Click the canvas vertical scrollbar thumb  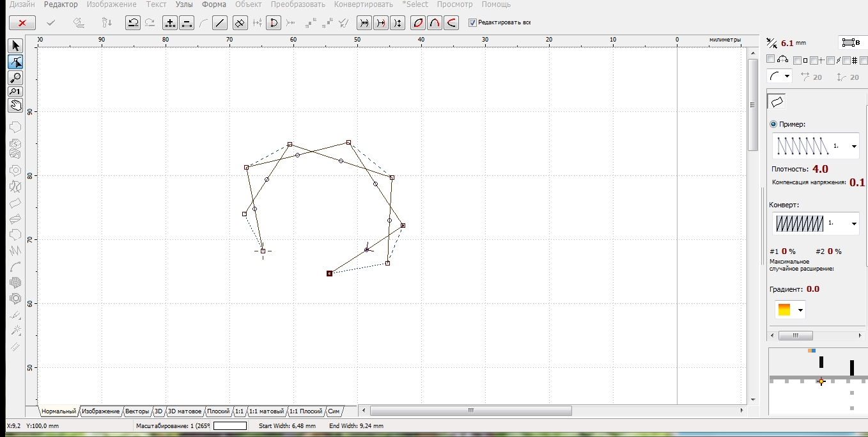(x=753, y=104)
